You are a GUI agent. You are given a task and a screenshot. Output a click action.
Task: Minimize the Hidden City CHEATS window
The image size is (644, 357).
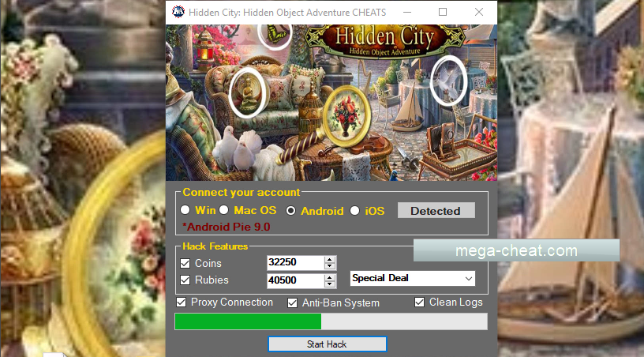tap(407, 13)
